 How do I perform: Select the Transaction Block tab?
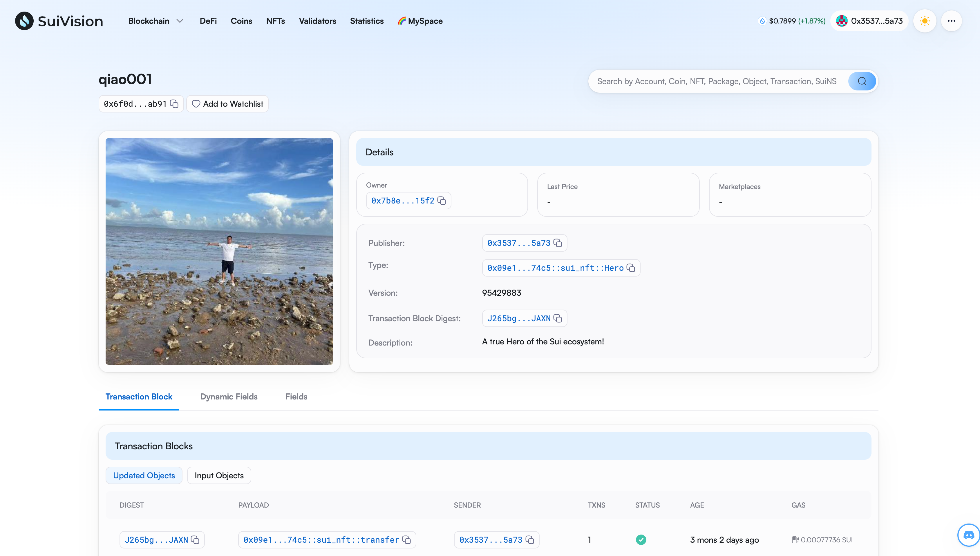tap(139, 396)
